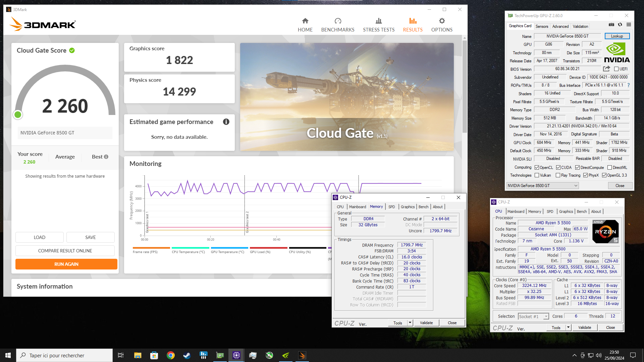644x362 pixels.
Task: Switch to CPU-Z taskbar icon
Action: click(x=236, y=355)
